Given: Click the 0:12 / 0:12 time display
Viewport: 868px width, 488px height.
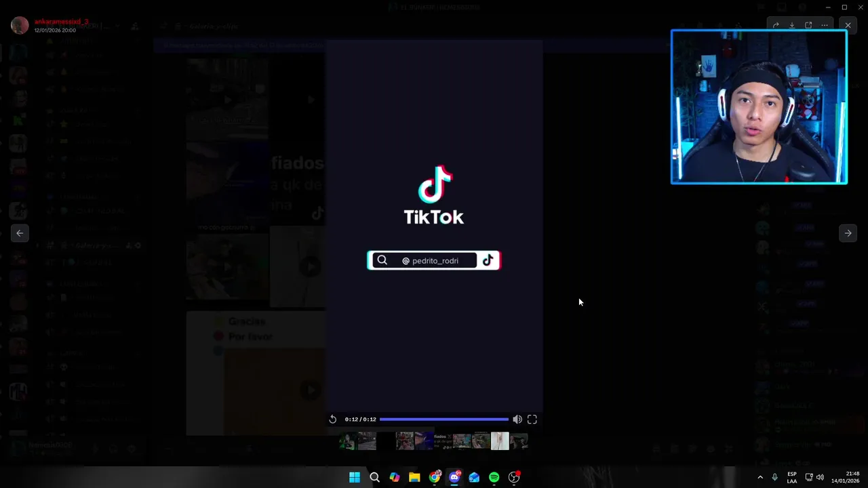Looking at the screenshot, I should coord(360,420).
